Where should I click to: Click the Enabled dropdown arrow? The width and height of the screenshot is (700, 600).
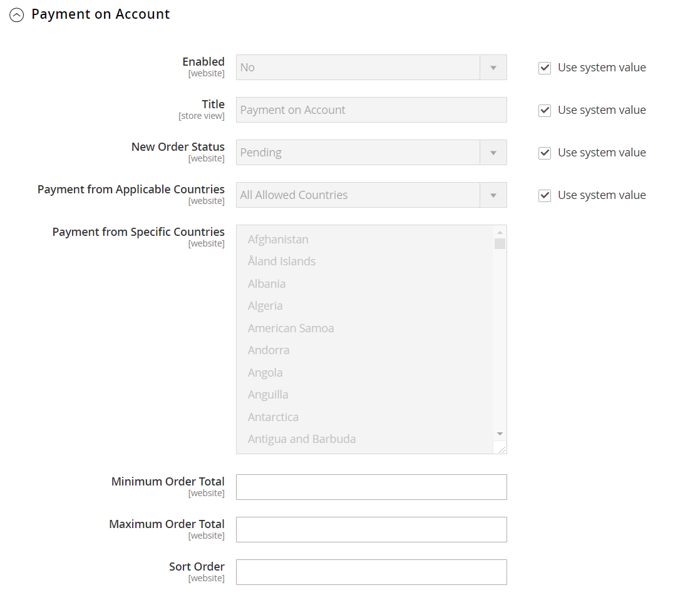(494, 67)
